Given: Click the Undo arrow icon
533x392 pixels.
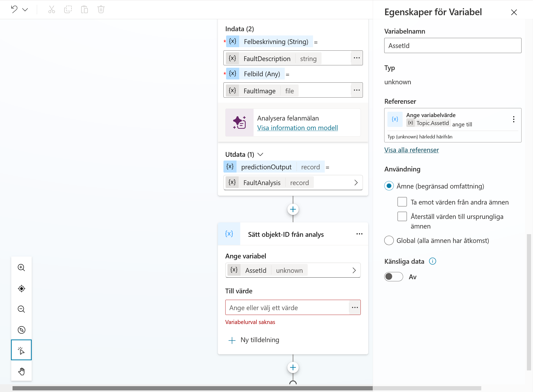Looking at the screenshot, I should point(14,10).
